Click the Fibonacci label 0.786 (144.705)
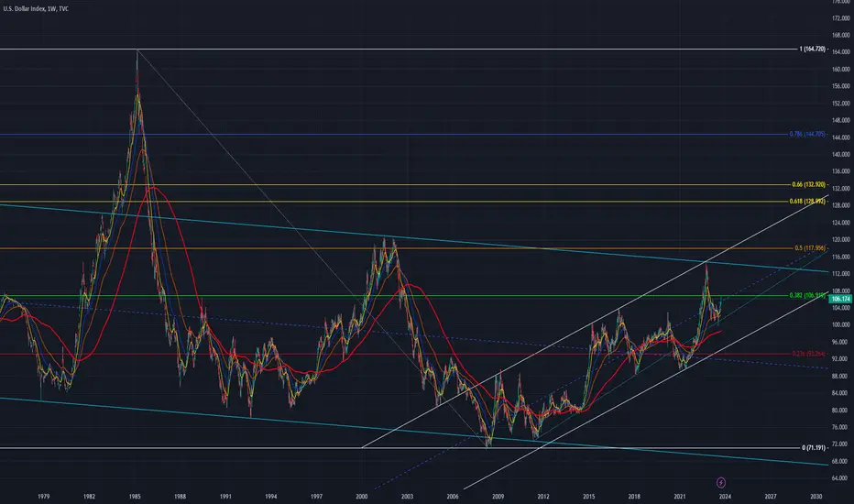Screen dimensions: 854x504 pyautogui.click(x=807, y=134)
